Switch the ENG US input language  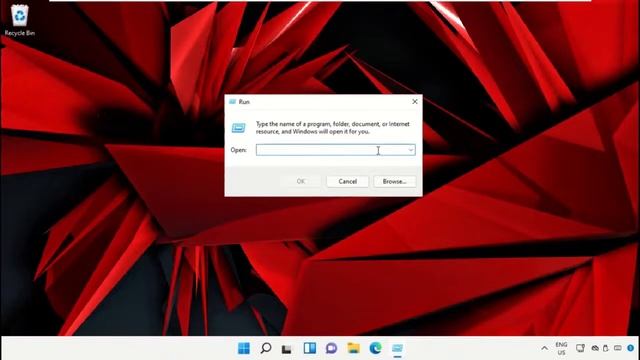tap(562, 348)
